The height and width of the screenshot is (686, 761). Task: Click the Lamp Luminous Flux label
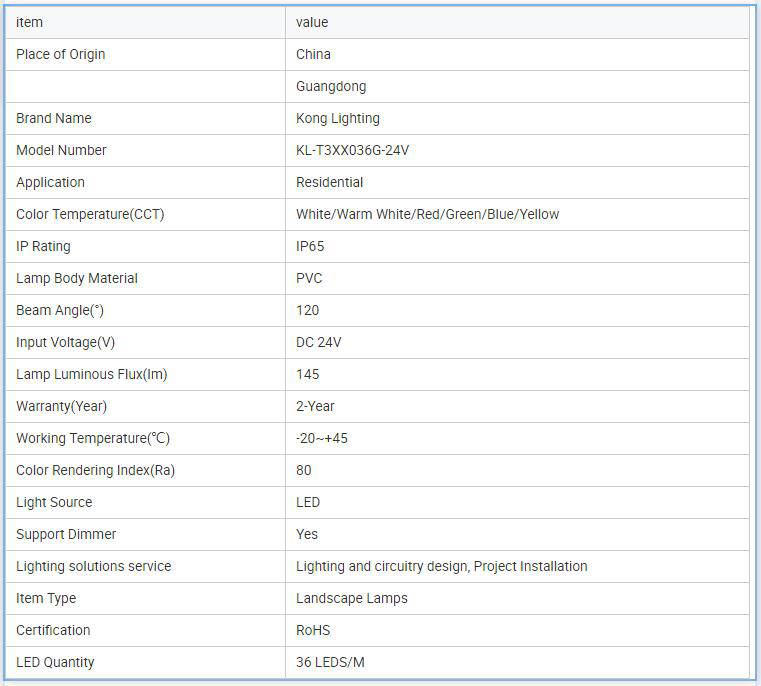click(91, 374)
